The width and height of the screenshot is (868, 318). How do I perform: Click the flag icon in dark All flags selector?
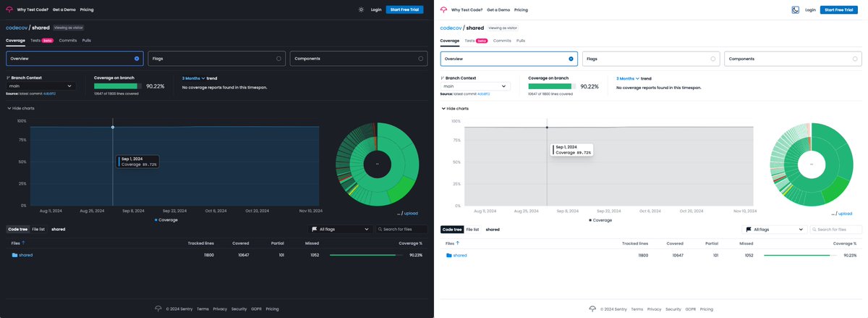point(315,229)
